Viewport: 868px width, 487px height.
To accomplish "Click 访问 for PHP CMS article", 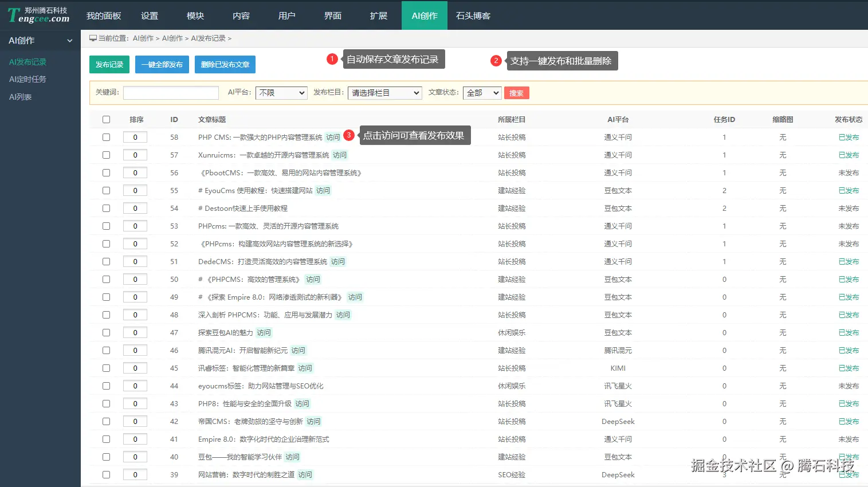I will point(333,138).
